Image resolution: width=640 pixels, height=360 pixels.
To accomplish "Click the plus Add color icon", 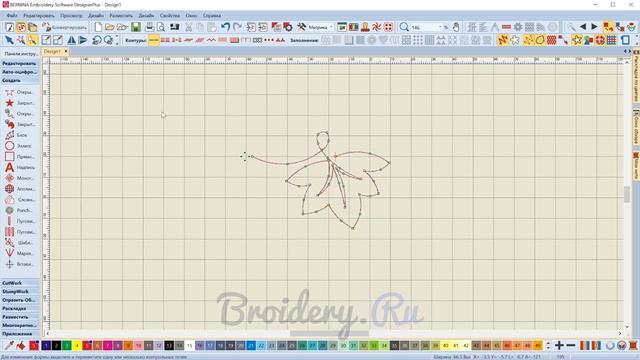I will 559,346.
